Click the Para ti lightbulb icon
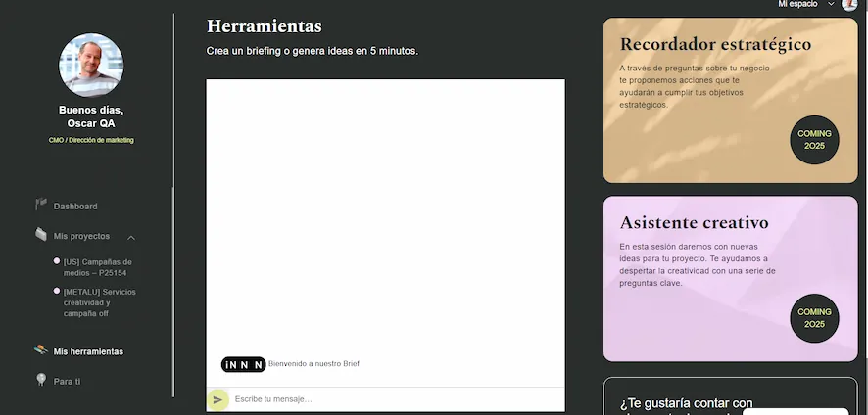Screen dimensions: 868x415 pos(41,380)
